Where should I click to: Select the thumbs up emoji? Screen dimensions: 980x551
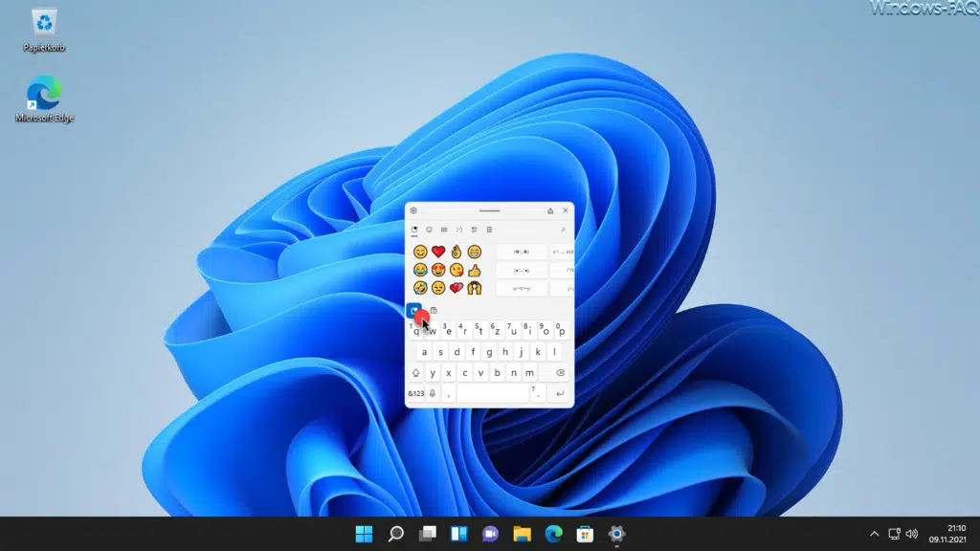click(x=474, y=271)
